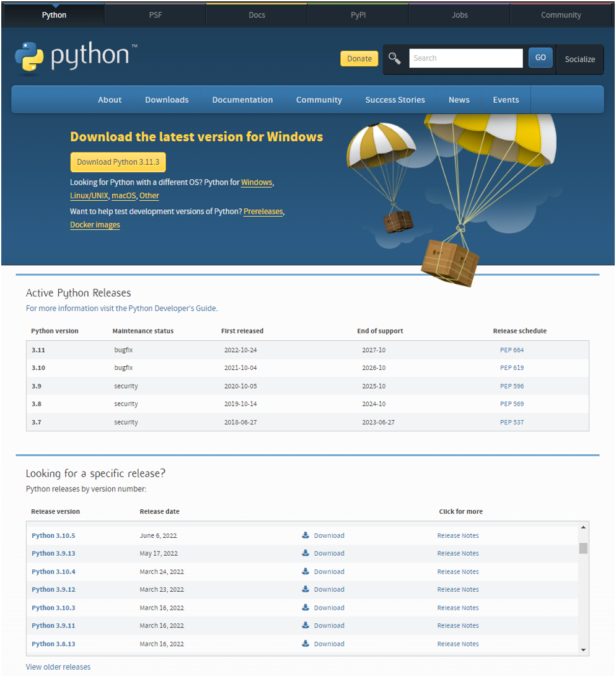Switch to the PyPI top tab

tap(358, 15)
